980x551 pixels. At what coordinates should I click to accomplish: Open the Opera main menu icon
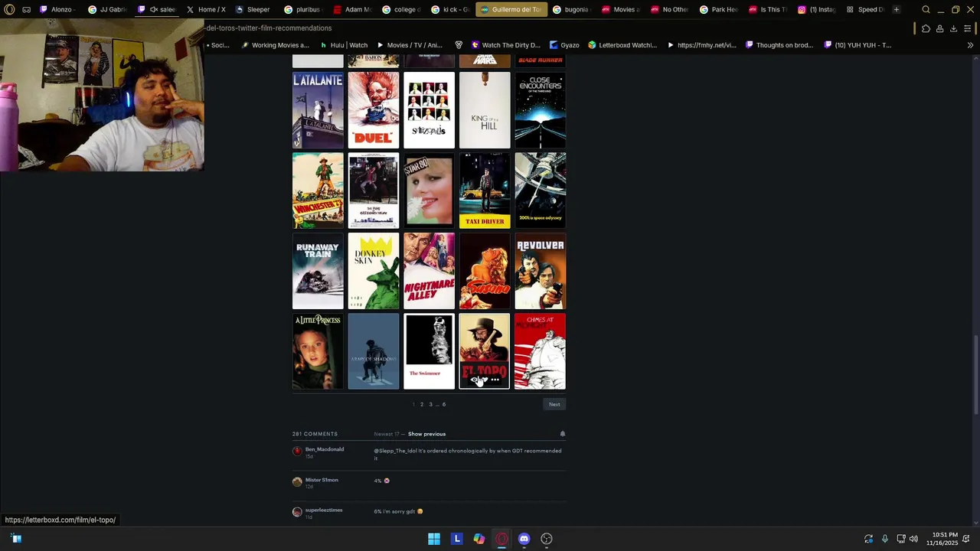(x=9, y=9)
